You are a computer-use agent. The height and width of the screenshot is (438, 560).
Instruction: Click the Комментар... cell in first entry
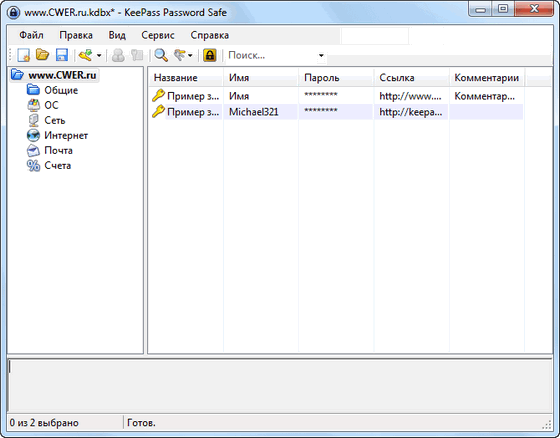point(485,96)
